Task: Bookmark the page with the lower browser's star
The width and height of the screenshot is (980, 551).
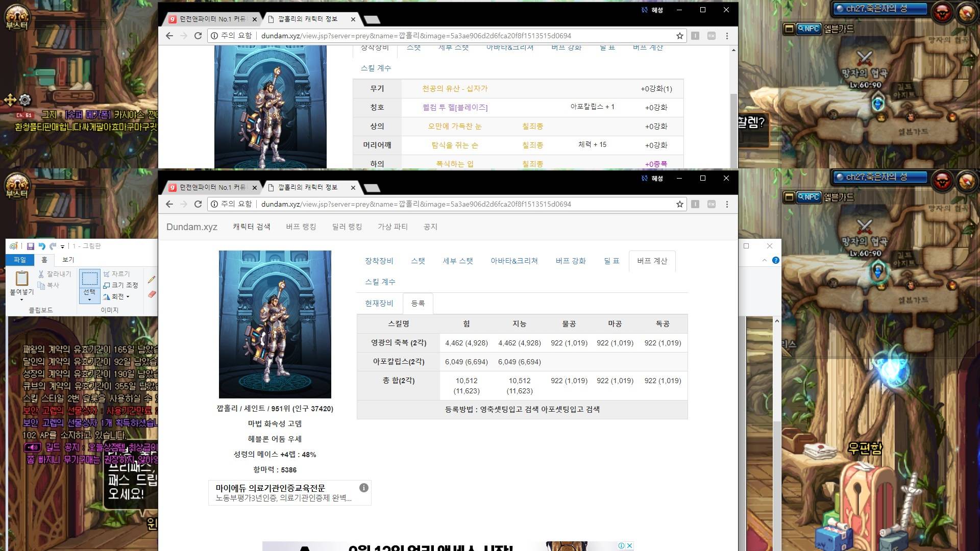Action: point(679,204)
